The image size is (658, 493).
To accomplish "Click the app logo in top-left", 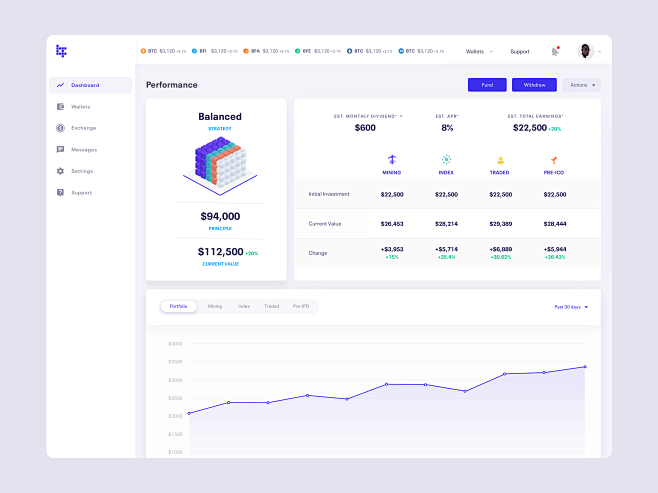I will (x=61, y=50).
